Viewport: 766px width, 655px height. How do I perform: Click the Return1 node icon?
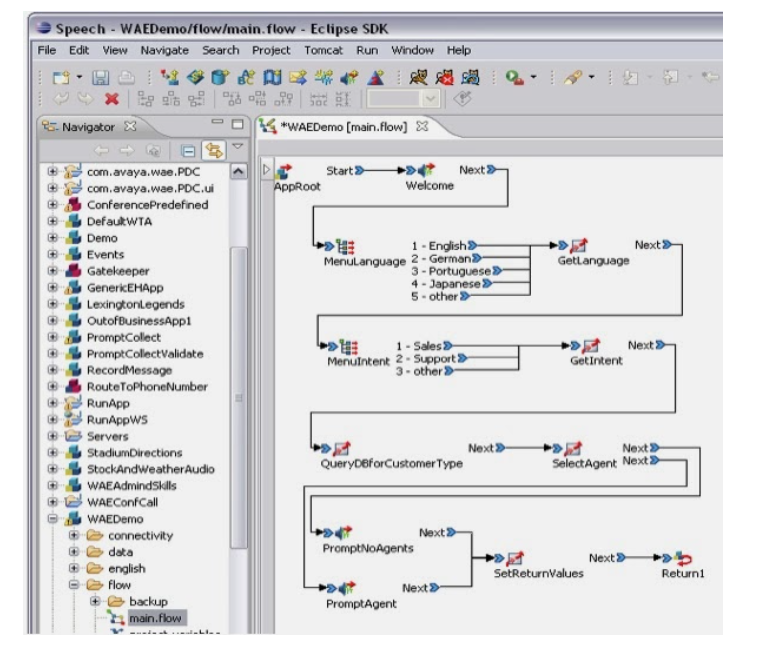click(685, 559)
